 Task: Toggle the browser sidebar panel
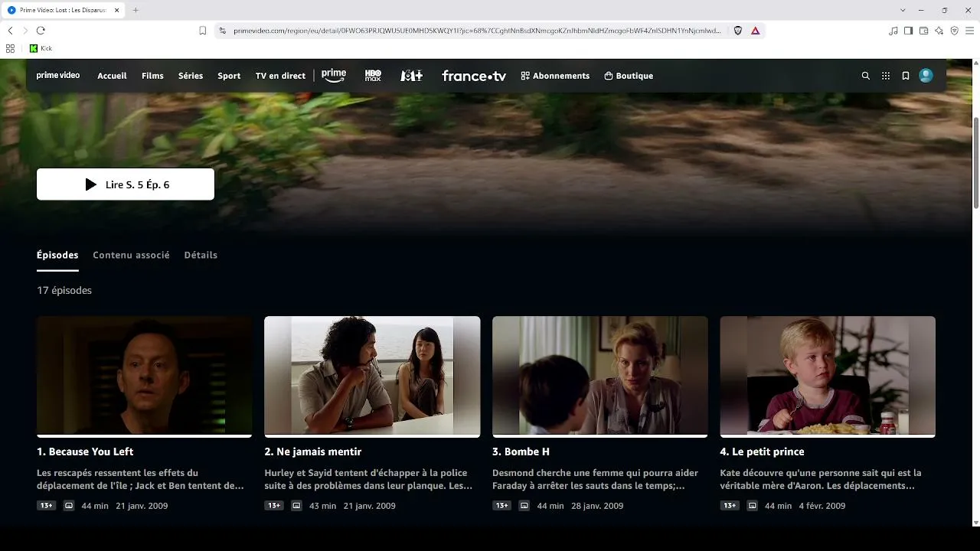tap(909, 31)
